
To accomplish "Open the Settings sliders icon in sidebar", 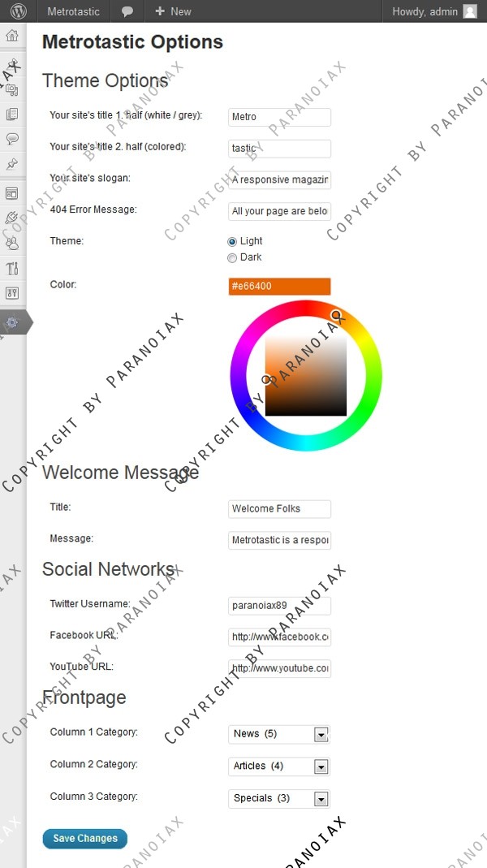I will tap(12, 293).
